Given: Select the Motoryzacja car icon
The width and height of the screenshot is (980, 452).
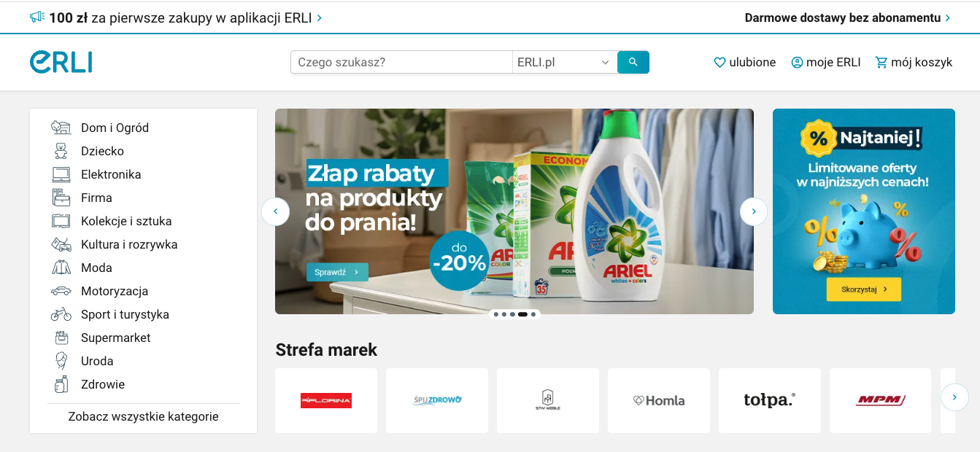Looking at the screenshot, I should pos(61,291).
